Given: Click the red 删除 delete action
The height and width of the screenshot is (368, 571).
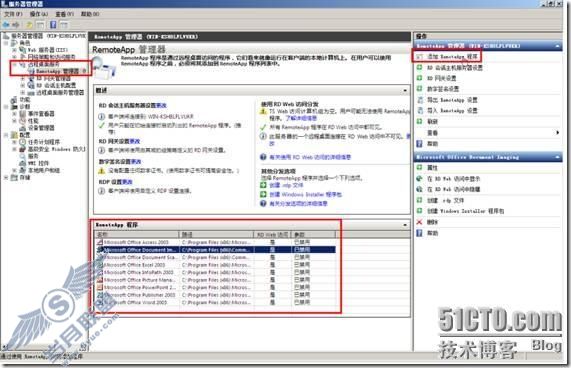Looking at the screenshot, I should pos(432,222).
